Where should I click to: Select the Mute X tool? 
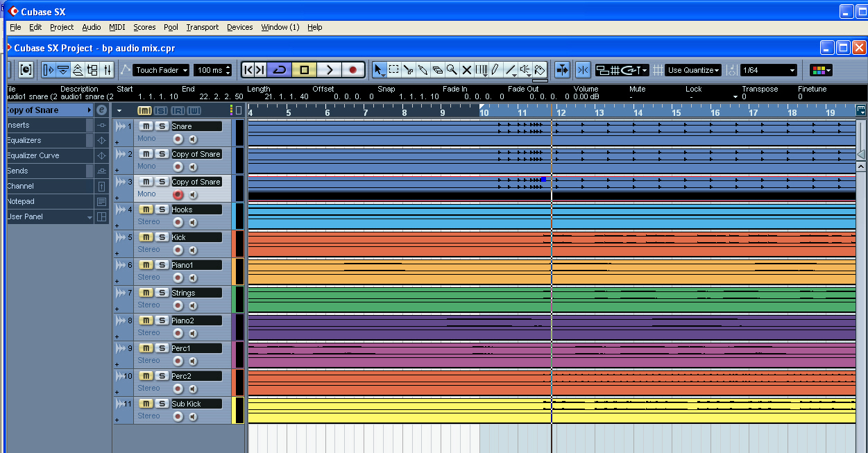(466, 70)
